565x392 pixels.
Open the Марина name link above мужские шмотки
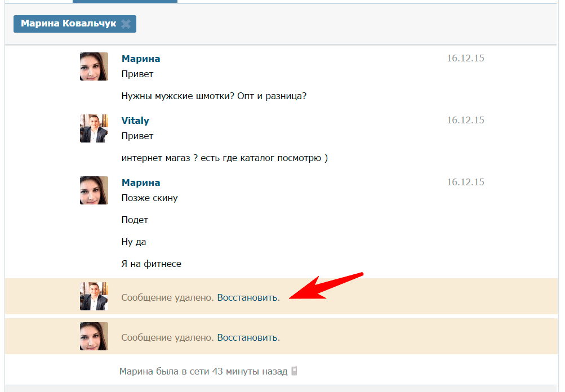click(141, 59)
